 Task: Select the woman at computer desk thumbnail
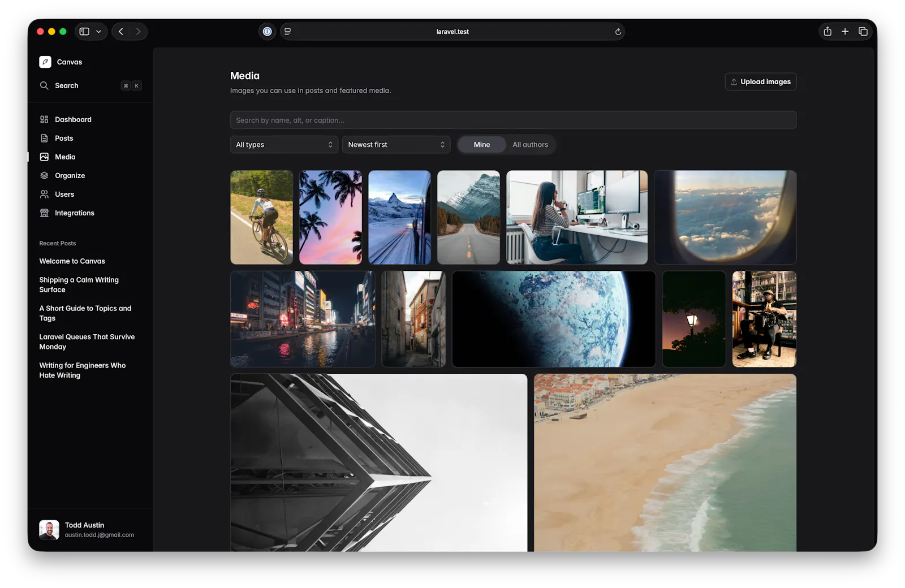click(x=577, y=218)
